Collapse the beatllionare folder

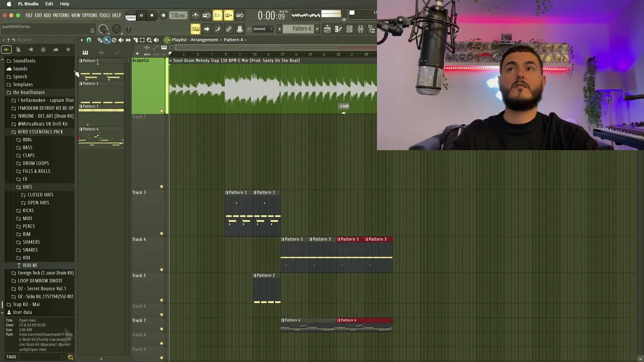tap(29, 93)
